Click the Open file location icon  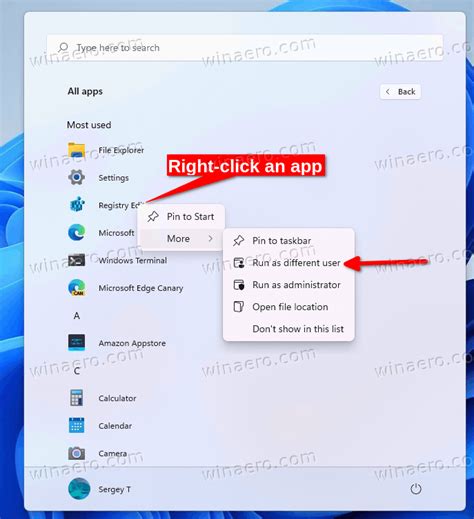coord(239,307)
